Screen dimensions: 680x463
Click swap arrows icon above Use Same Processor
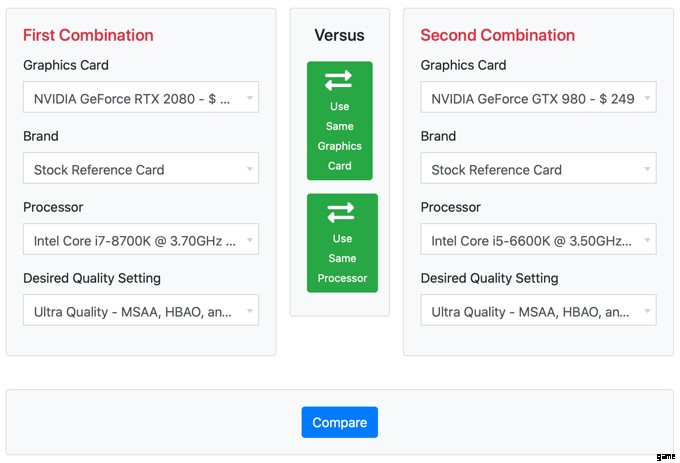[x=341, y=212]
